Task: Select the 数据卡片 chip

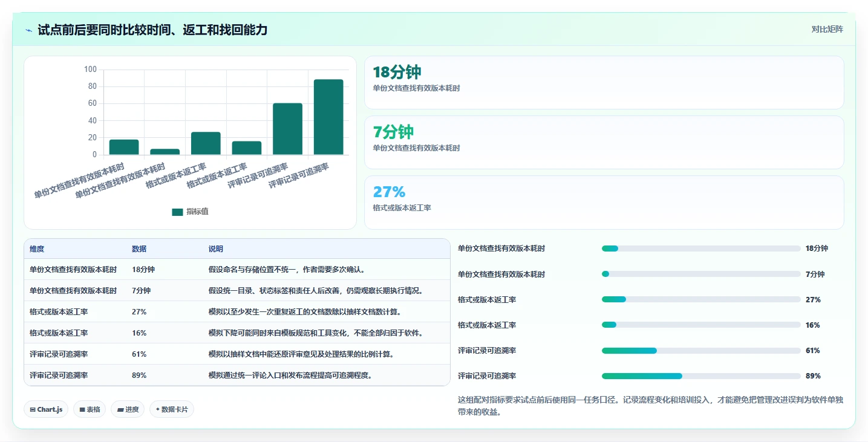Action: [172, 409]
